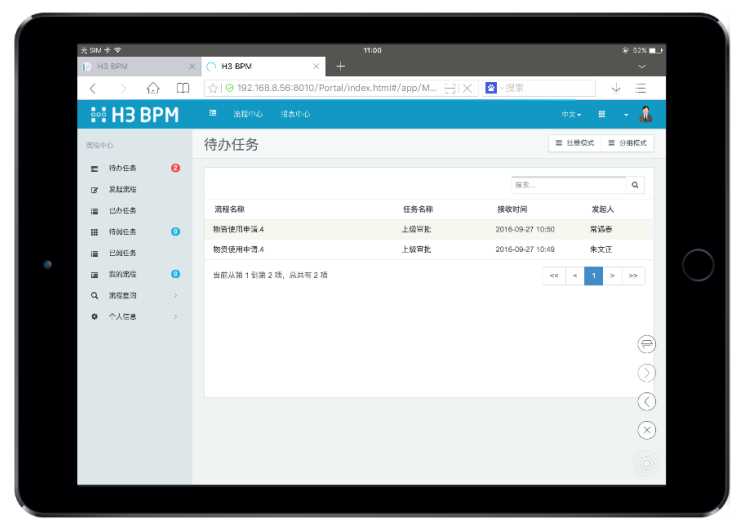This screenshot has width=746, height=526.
Task: Select page 1 in pagination
Action: pyautogui.click(x=593, y=276)
